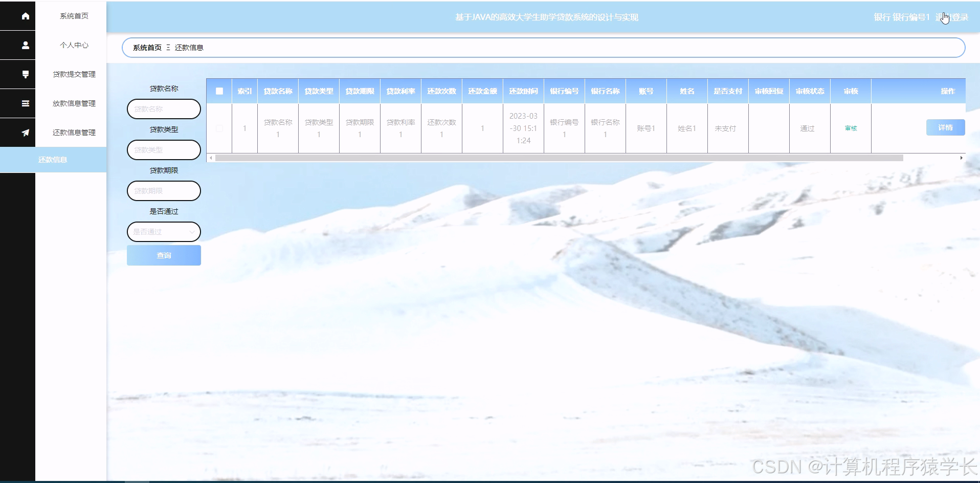Viewport: 980px width, 483px height.
Task: Expand 还款信息管理 menu
Action: (74, 133)
